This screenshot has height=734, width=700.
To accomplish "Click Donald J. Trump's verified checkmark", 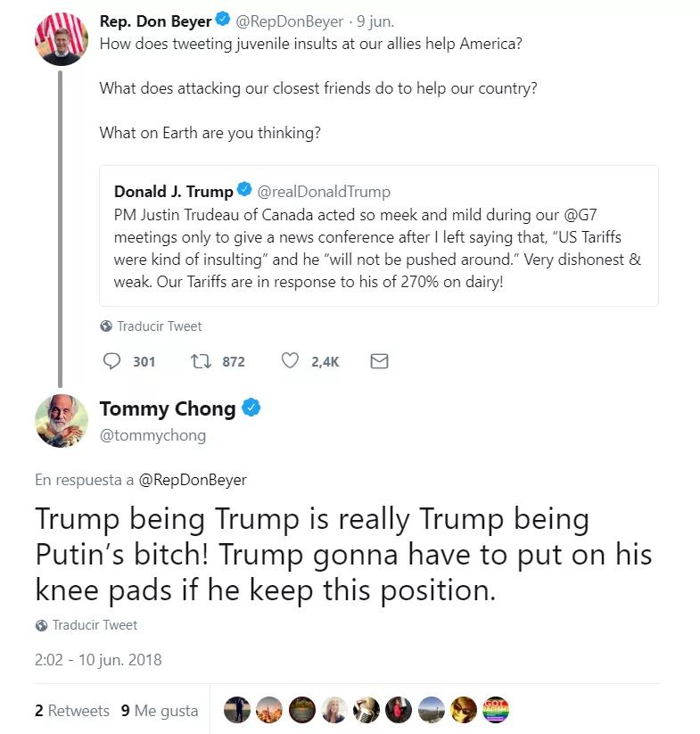I will pyautogui.click(x=244, y=190).
